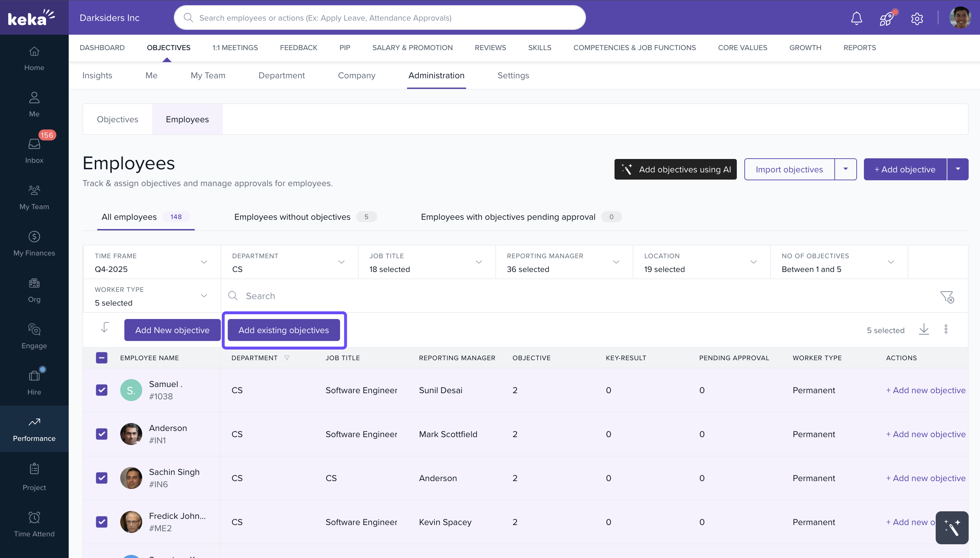Screen dimensions: 980x558
Task: Open the notifications bell icon
Action: coord(856,18)
